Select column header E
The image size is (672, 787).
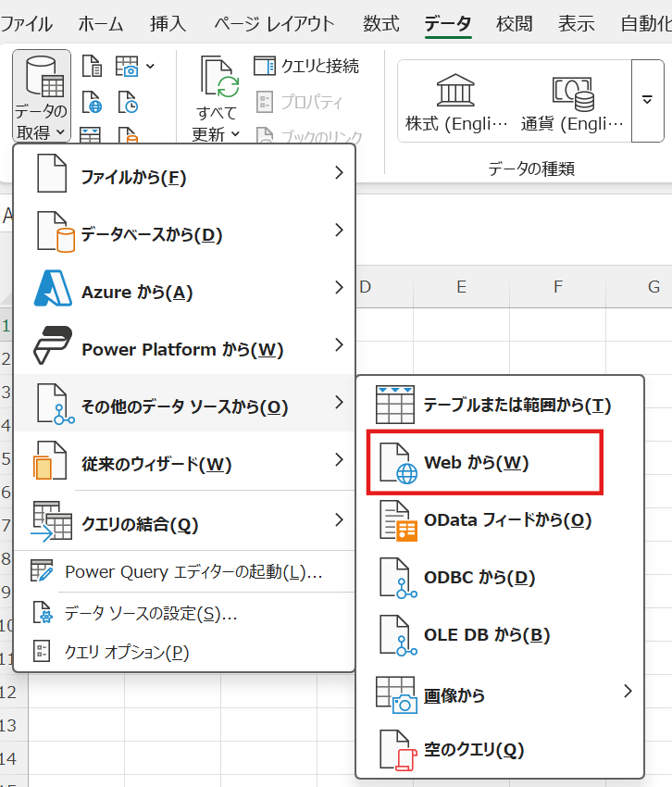point(461,287)
